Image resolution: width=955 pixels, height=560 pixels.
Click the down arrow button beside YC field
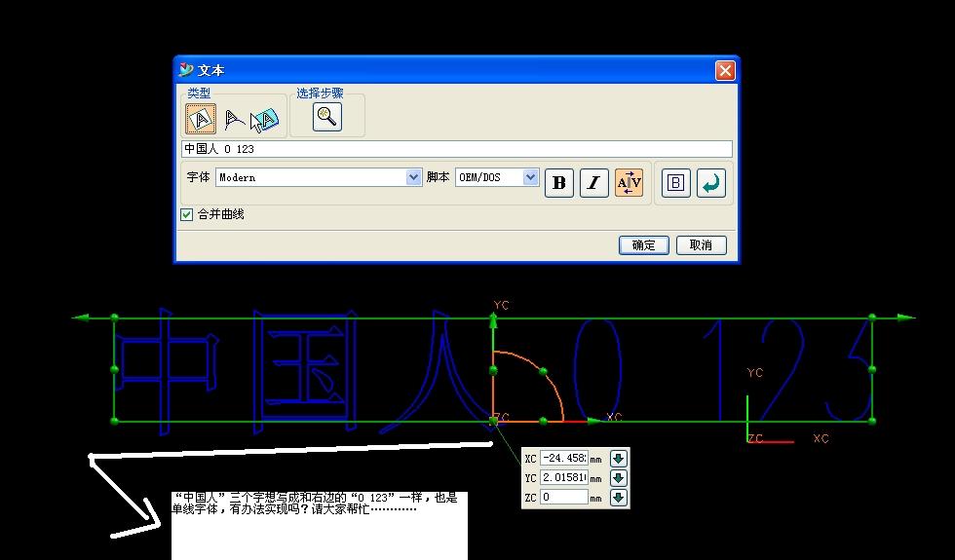click(x=618, y=478)
